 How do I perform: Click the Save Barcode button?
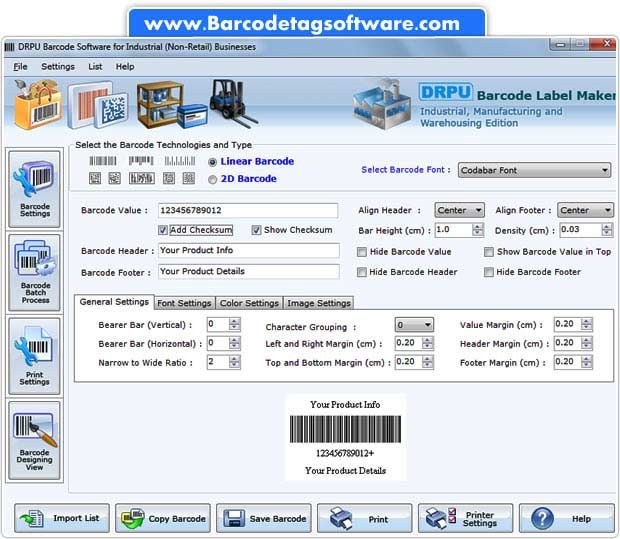coord(264,518)
